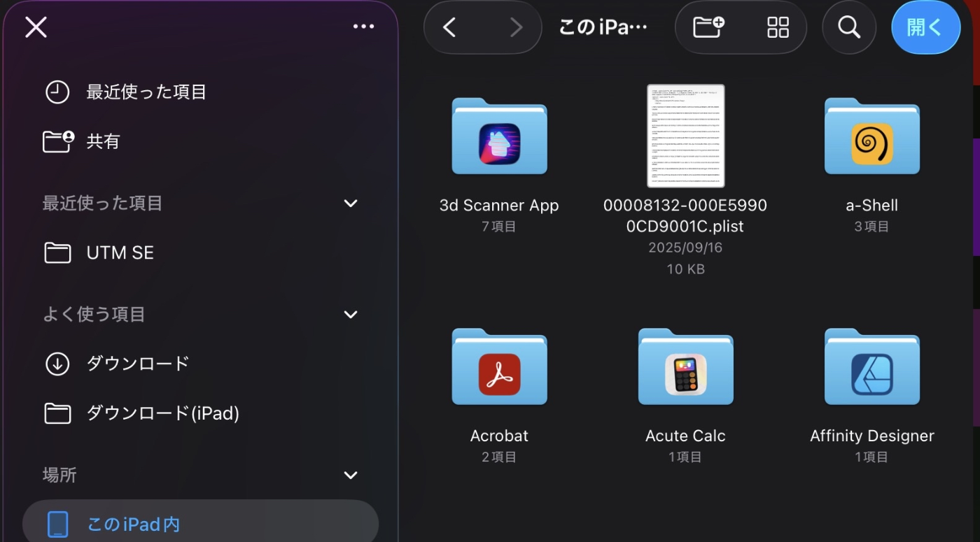Close the file picker with X
Screen dimensions: 980x542
[36, 27]
